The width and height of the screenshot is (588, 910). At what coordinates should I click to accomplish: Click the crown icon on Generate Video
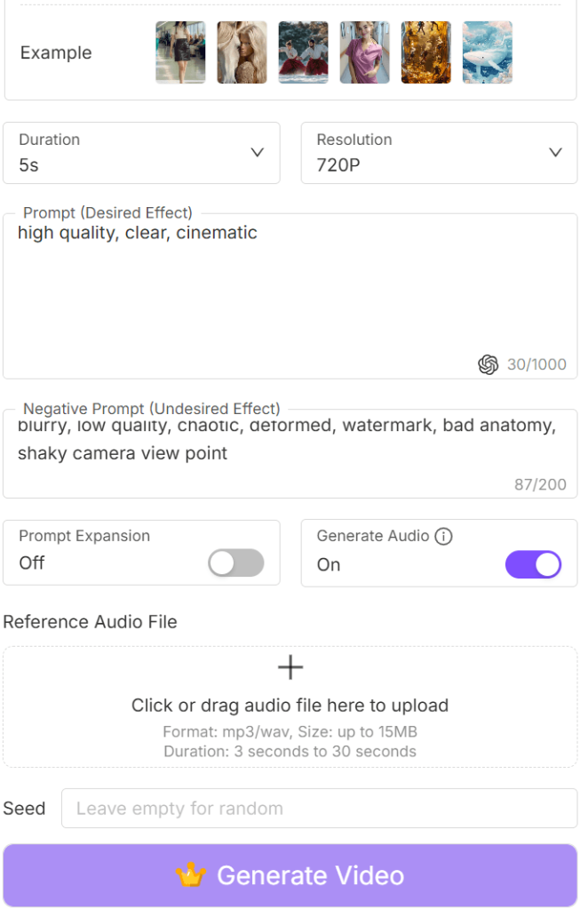click(190, 875)
